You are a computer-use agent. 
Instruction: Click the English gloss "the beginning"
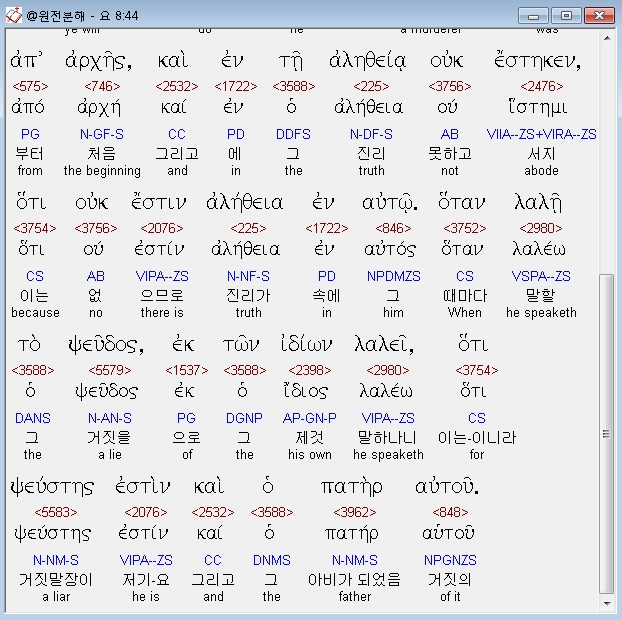(102, 171)
